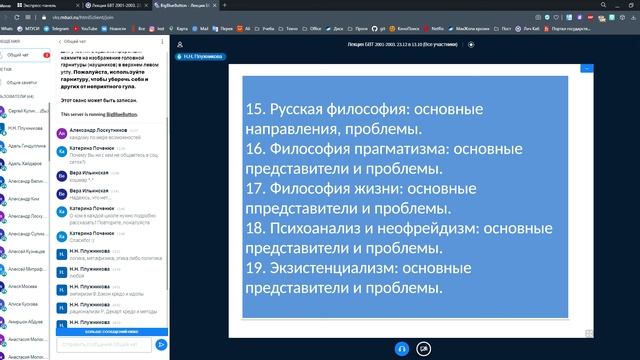Focus the chat message input field
Image resolution: width=640 pixels, height=360 pixels.
(x=104, y=344)
